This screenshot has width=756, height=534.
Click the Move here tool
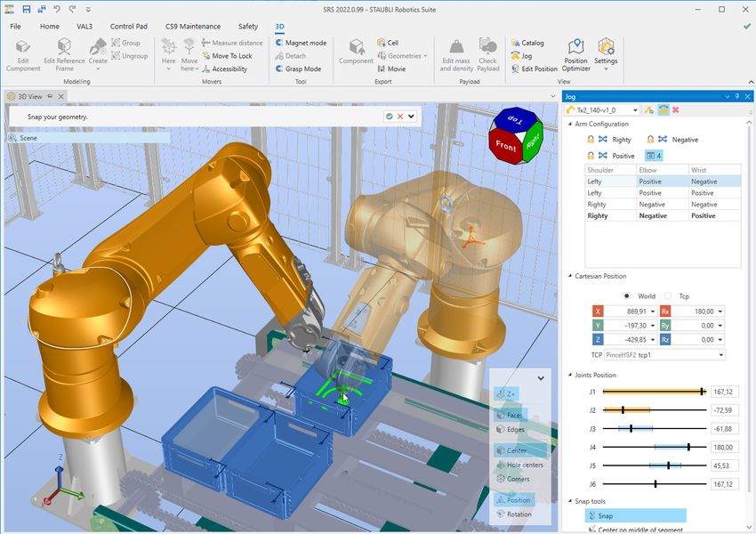[189, 54]
